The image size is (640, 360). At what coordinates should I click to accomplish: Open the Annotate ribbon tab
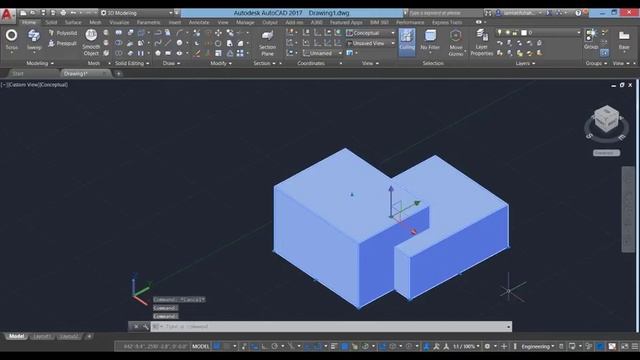pyautogui.click(x=199, y=22)
